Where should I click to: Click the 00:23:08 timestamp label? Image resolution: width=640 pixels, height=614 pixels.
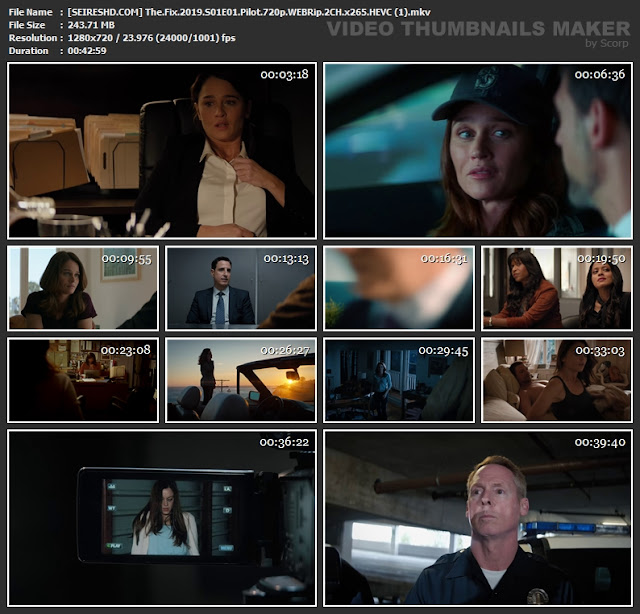(x=126, y=350)
